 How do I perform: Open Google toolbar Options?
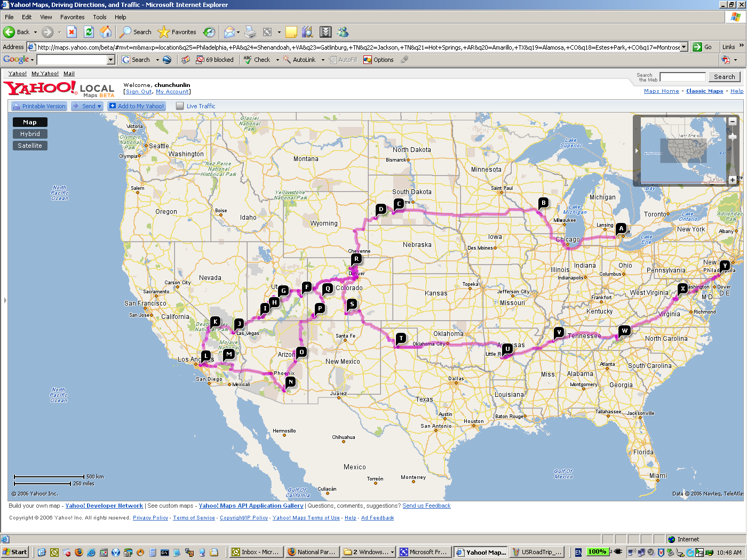click(x=378, y=60)
